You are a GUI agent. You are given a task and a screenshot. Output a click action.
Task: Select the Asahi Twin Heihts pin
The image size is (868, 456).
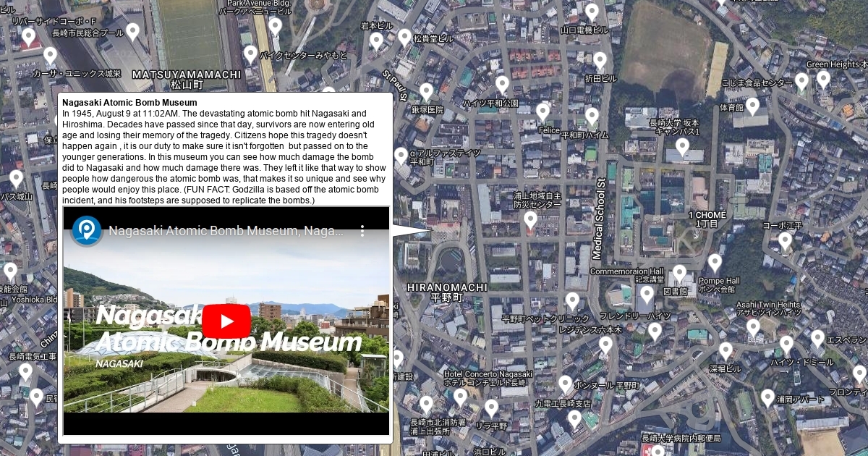tap(753, 327)
